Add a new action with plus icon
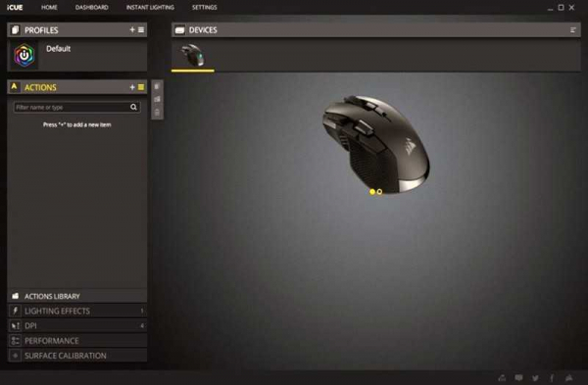588x385 pixels. 132,87
